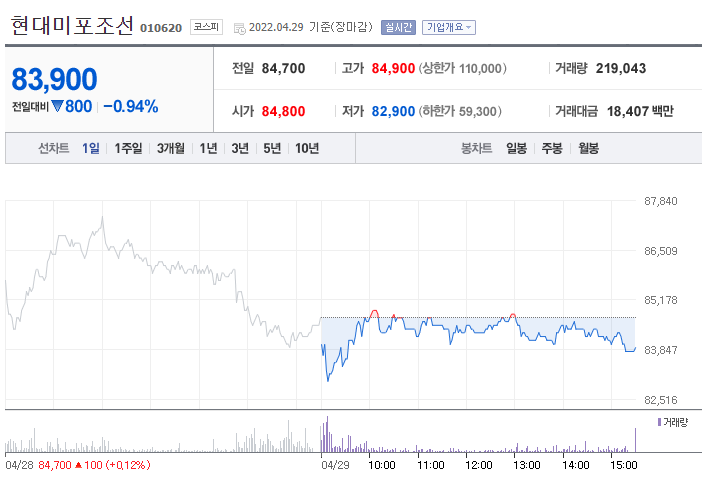Switch to the 10년 chart tab
Image resolution: width=702 pixels, height=483 pixels.
click(307, 148)
